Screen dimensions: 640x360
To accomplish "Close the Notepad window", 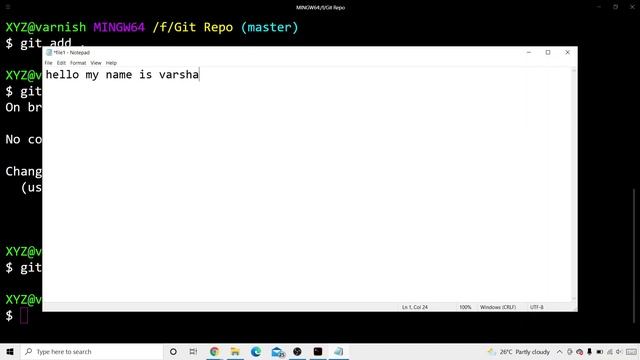I will tap(567, 52).
